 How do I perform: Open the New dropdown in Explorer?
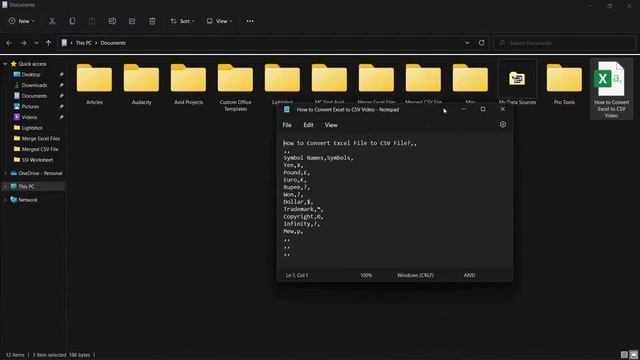22,21
